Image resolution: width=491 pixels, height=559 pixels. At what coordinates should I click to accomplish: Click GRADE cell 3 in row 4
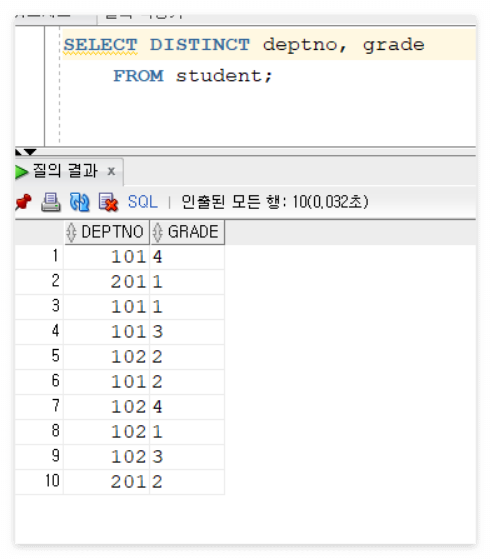pyautogui.click(x=187, y=332)
